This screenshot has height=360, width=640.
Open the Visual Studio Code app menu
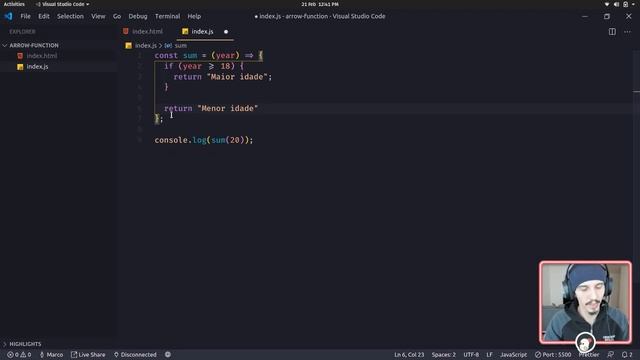[x=62, y=4]
